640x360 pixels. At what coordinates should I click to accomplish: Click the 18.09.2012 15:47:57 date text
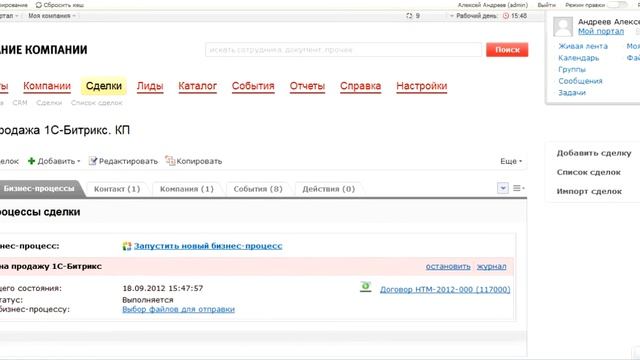162,288
